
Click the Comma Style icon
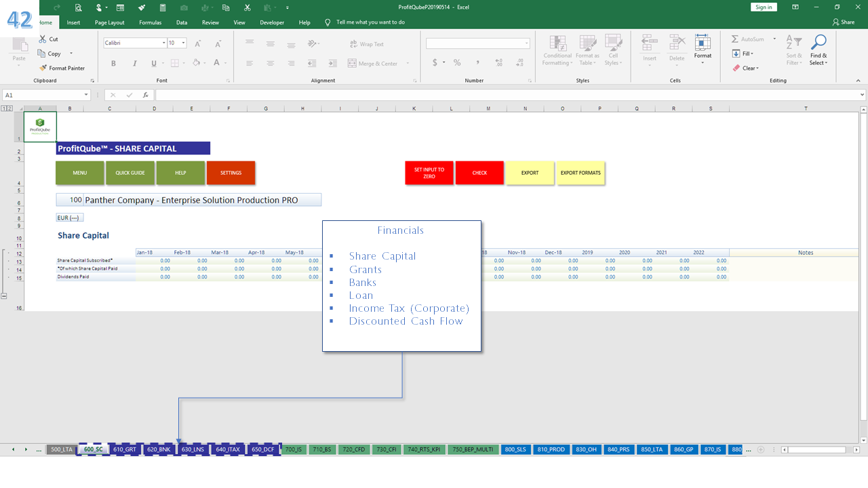click(478, 62)
